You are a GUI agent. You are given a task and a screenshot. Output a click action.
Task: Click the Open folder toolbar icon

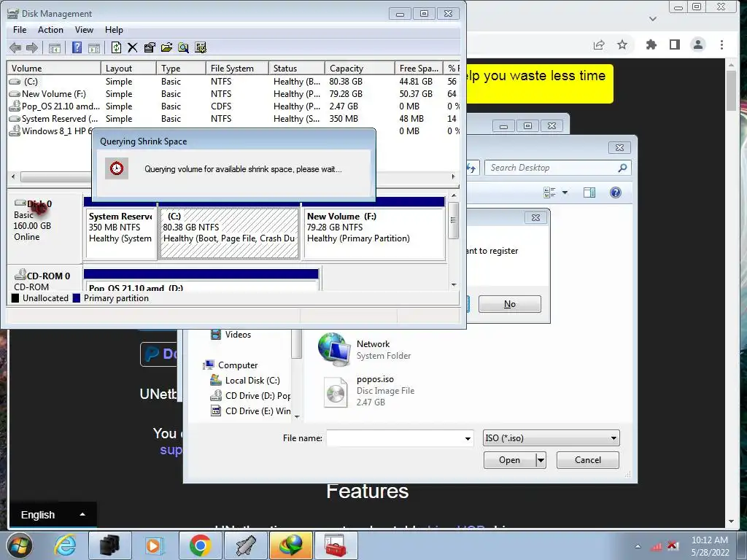coord(166,47)
